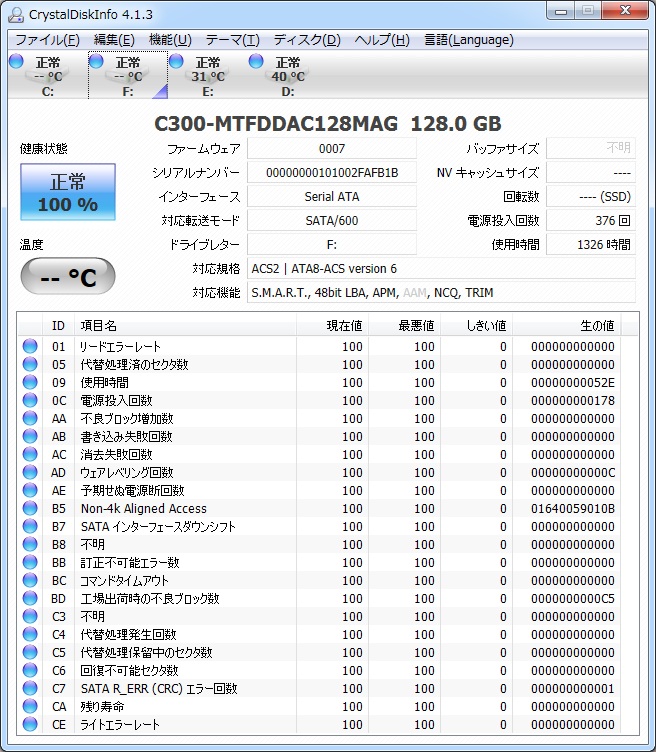The image size is (656, 752).
Task: Click the ACS2 | ATA8-ACS version 6 field
Action: tap(441, 268)
